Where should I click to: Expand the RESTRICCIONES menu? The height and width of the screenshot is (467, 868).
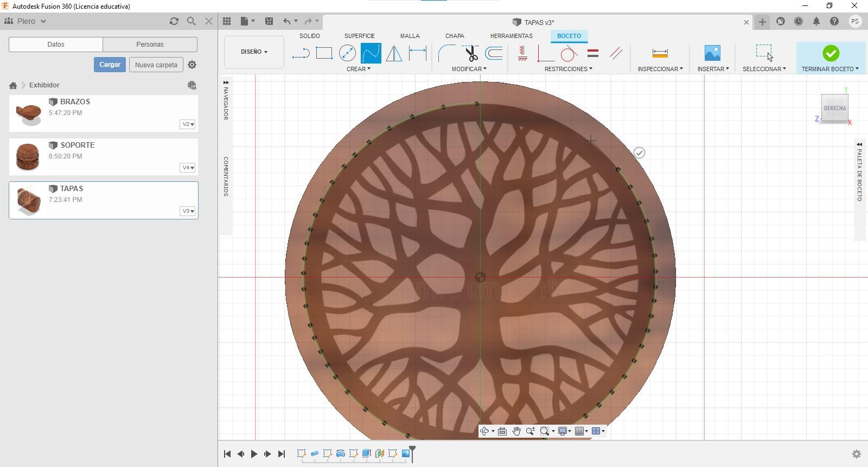(569, 69)
